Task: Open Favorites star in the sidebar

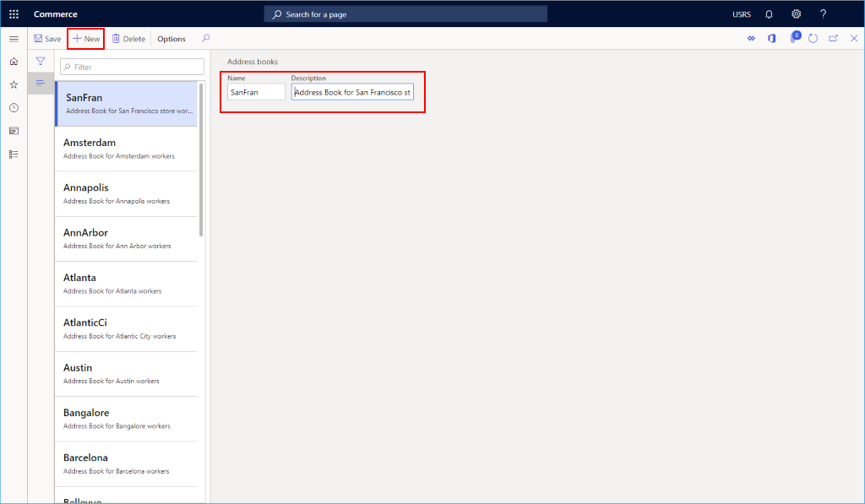Action: pyautogui.click(x=13, y=84)
